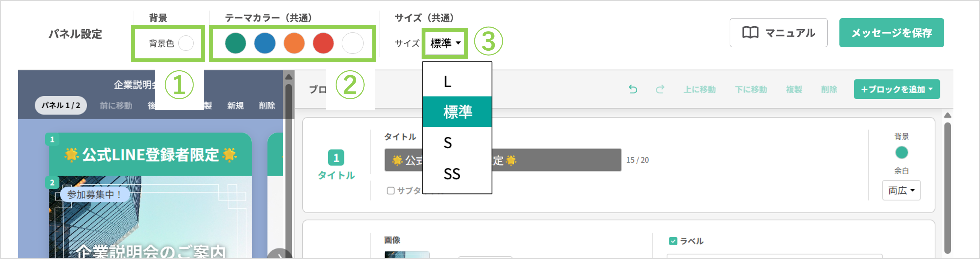This screenshot has height=259, width=980.
Task: Enable the サブタイトル checkbox
Action: 391,191
